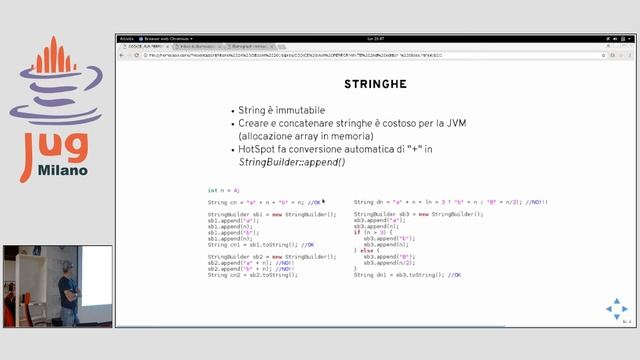Navigate up with the slide up arrow

coord(617,301)
